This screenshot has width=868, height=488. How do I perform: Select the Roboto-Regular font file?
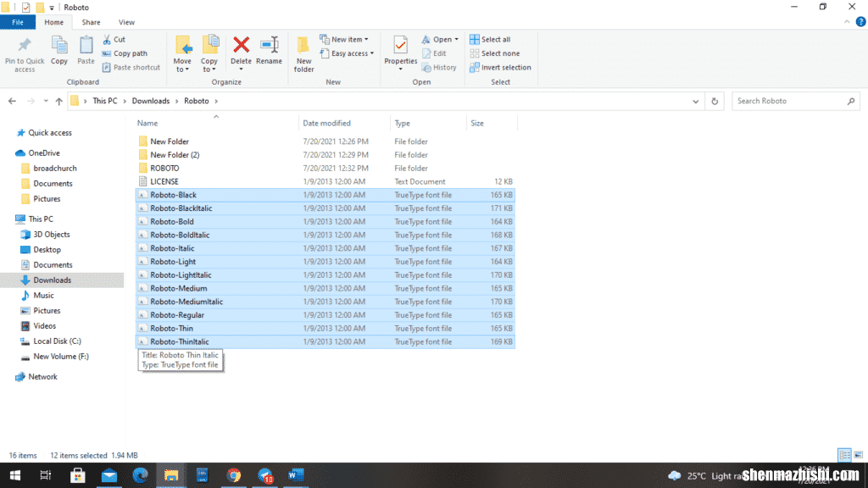(x=325, y=315)
